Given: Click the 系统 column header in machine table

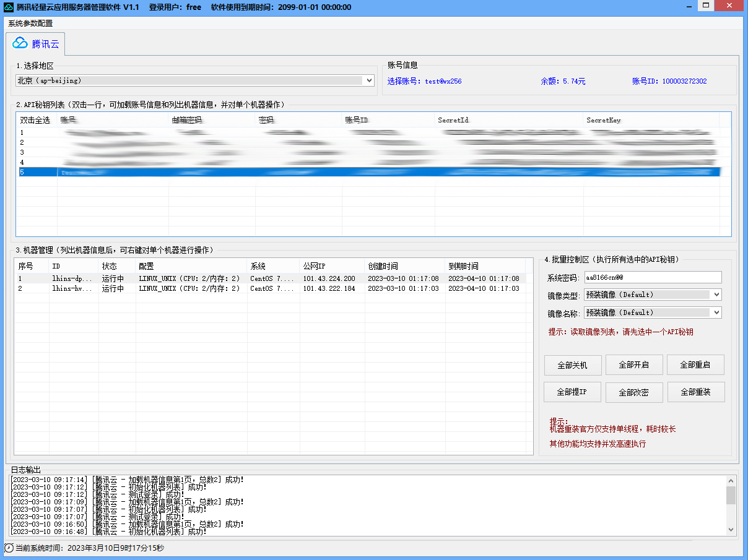Looking at the screenshot, I should [x=274, y=266].
